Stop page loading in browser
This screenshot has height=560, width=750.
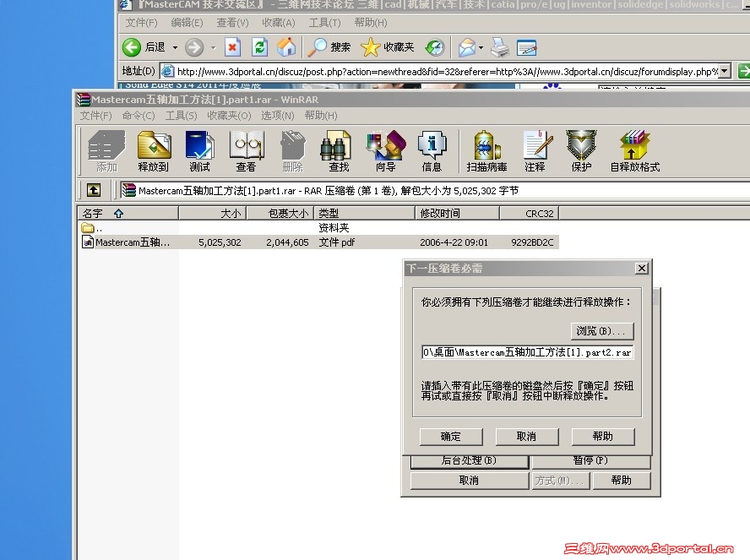(232, 46)
